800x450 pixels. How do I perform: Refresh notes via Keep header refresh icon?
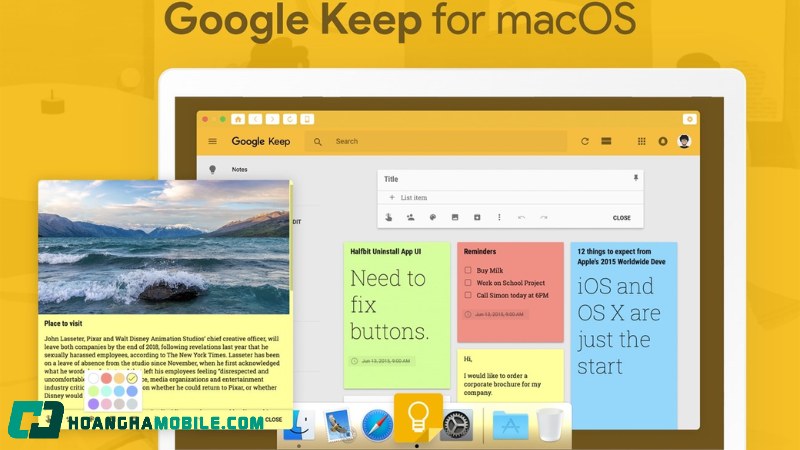(585, 141)
